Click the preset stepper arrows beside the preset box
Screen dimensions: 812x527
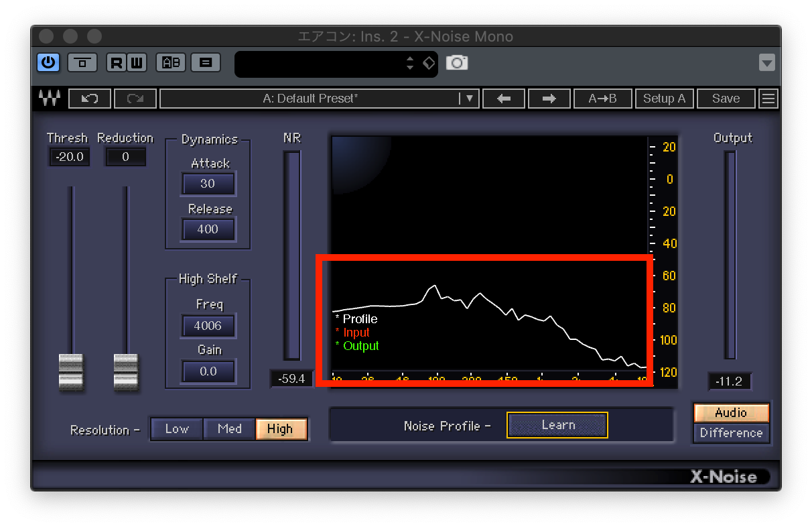(410, 62)
